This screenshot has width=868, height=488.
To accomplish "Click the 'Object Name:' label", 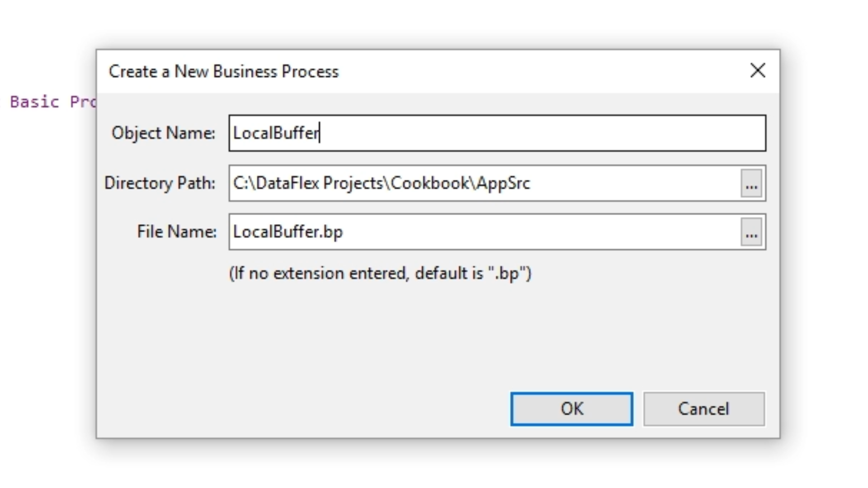I will click(x=163, y=133).
